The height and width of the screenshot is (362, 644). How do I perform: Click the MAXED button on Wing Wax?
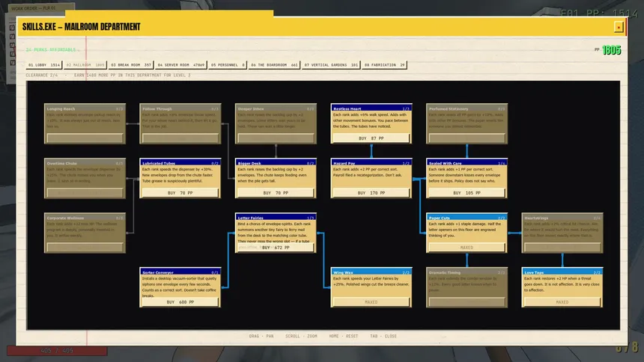click(x=371, y=301)
